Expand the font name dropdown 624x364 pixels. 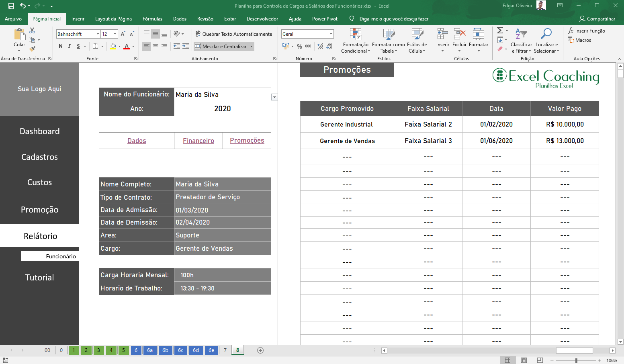[x=98, y=34]
